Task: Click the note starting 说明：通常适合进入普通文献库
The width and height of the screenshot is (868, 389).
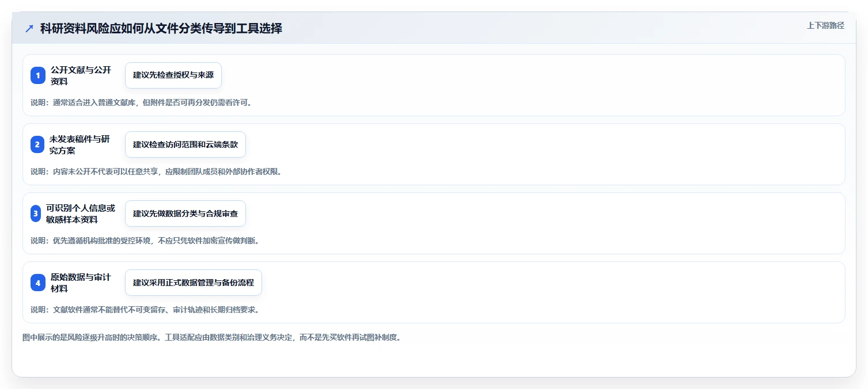Action: [x=142, y=103]
